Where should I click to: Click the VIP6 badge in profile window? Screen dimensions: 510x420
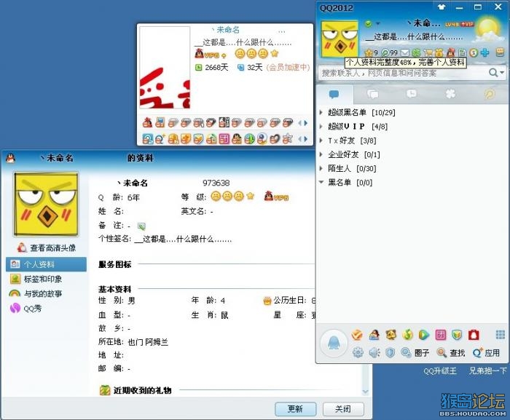coord(276,197)
